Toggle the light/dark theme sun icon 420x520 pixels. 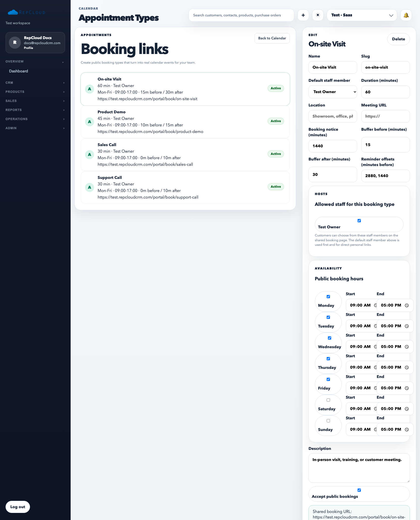(x=318, y=15)
